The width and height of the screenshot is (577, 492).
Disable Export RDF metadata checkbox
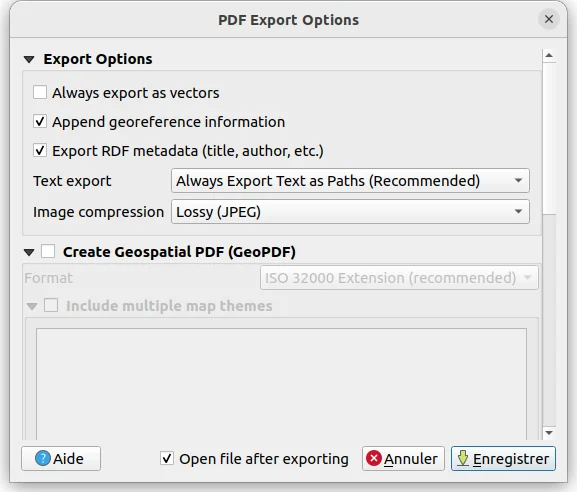tap(40, 151)
